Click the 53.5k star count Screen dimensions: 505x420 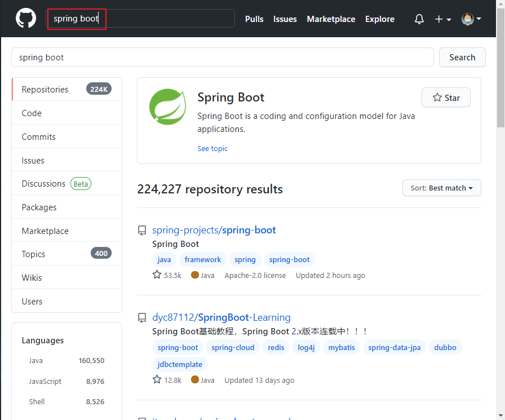172,275
